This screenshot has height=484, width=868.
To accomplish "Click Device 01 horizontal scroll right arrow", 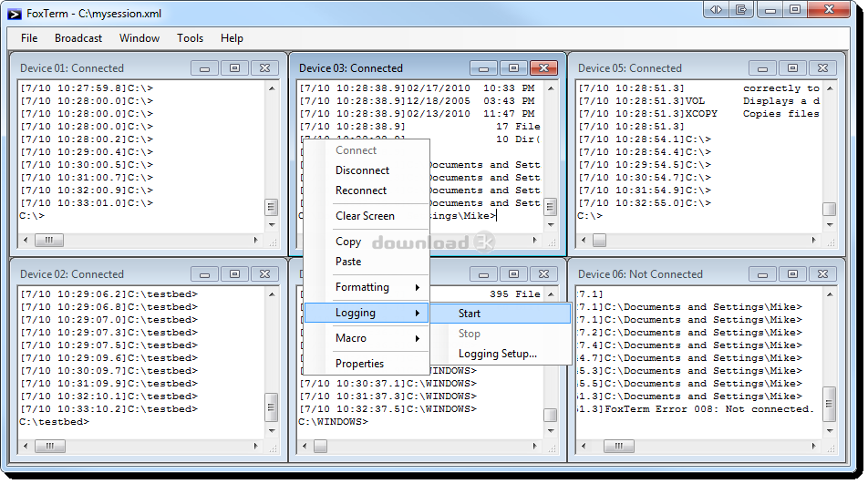I will pyautogui.click(x=255, y=240).
